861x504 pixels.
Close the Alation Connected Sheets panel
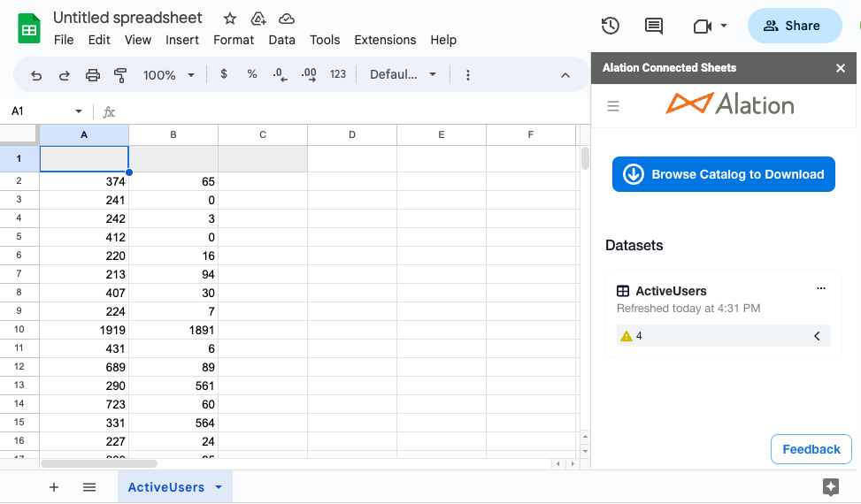(840, 68)
